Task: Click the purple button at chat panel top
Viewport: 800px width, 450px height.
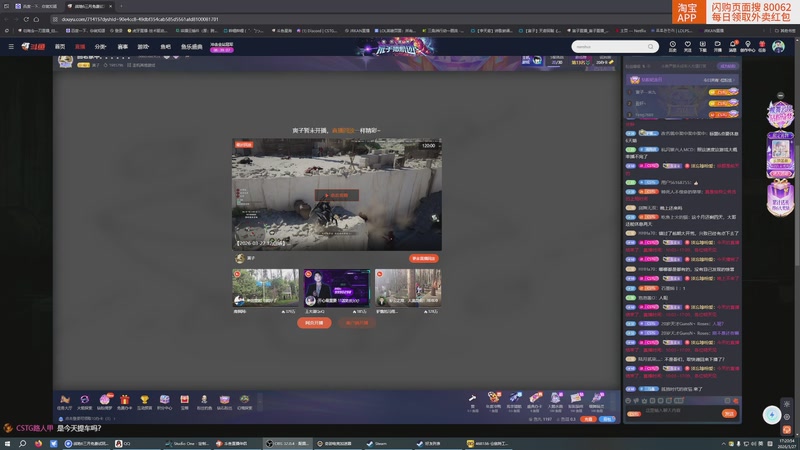Action: click(x=727, y=66)
